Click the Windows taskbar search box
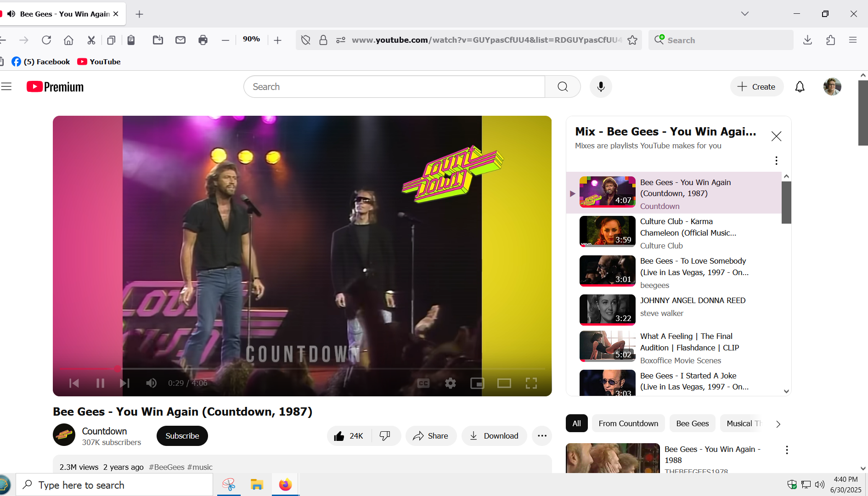The height and width of the screenshot is (496, 868). (115, 485)
